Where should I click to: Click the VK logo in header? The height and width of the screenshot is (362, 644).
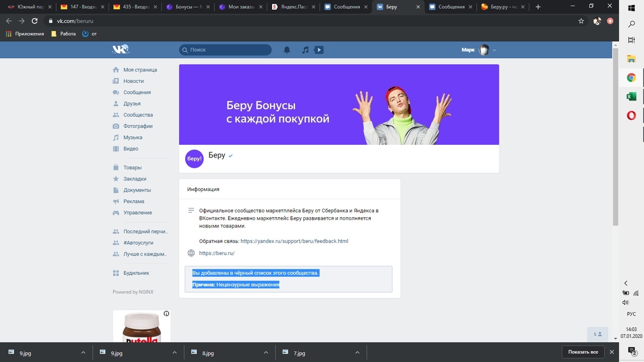121,49
